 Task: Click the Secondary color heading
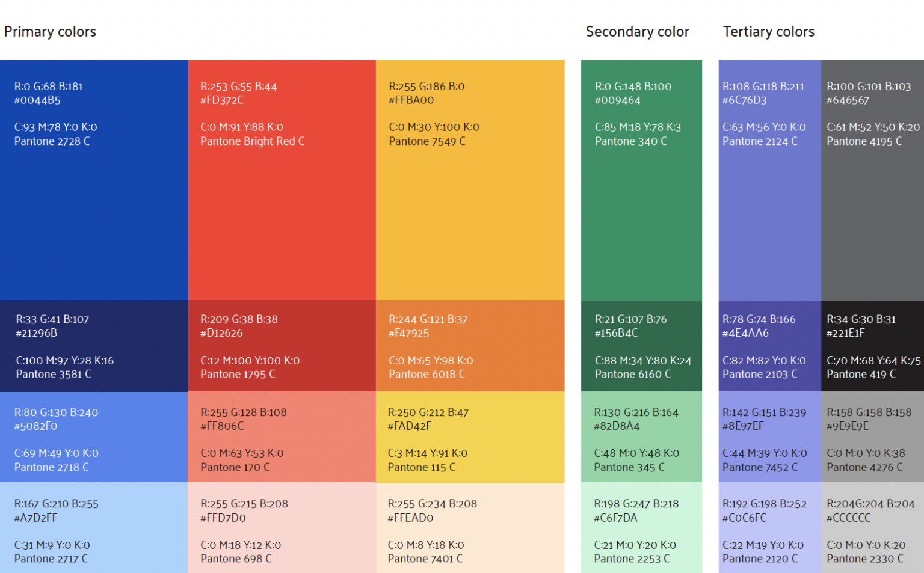(x=637, y=32)
